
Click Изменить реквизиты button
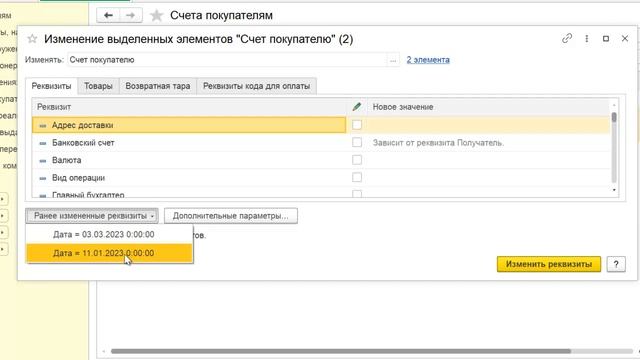(x=549, y=264)
